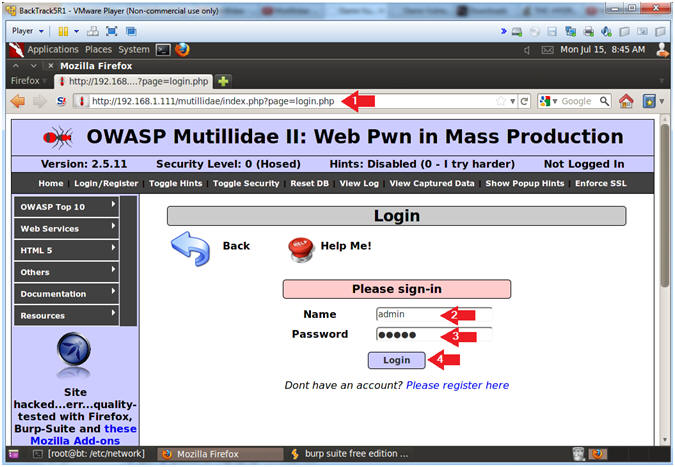Reload the page
675x467 pixels.
click(x=524, y=101)
